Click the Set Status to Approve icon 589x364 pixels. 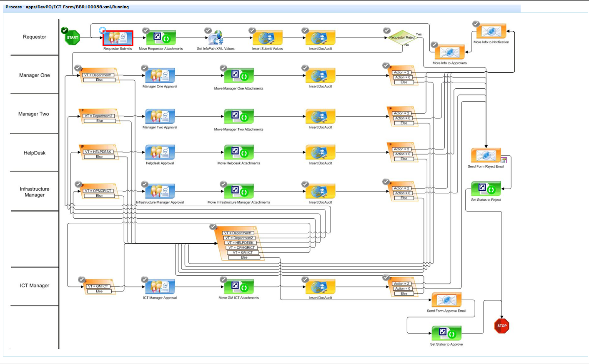tap(446, 334)
